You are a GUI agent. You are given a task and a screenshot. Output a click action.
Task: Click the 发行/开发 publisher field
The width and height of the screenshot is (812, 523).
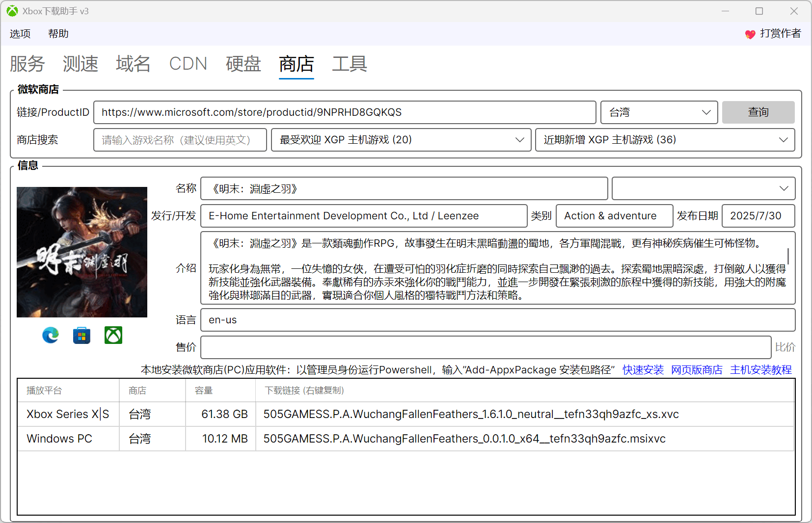[364, 216]
